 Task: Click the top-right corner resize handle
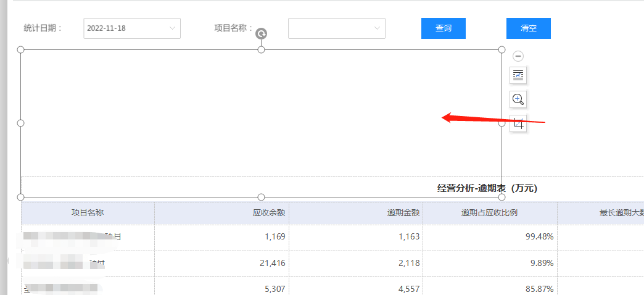(502, 49)
